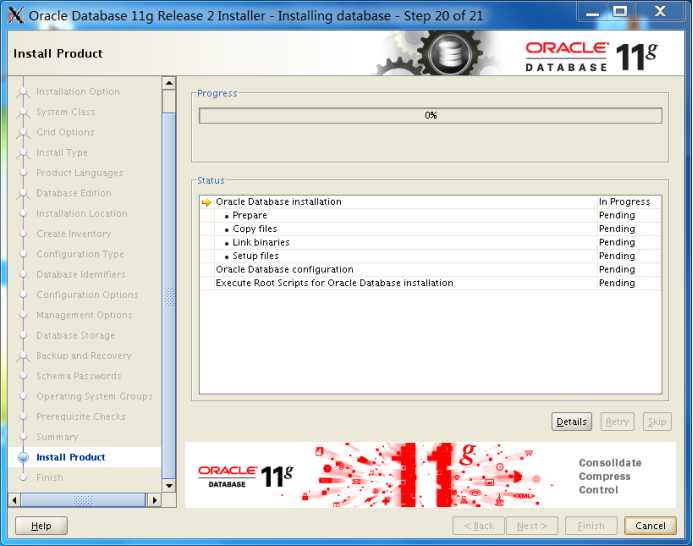Screen dimensions: 693x546
Task: Cancel the database installation
Action: (650, 525)
